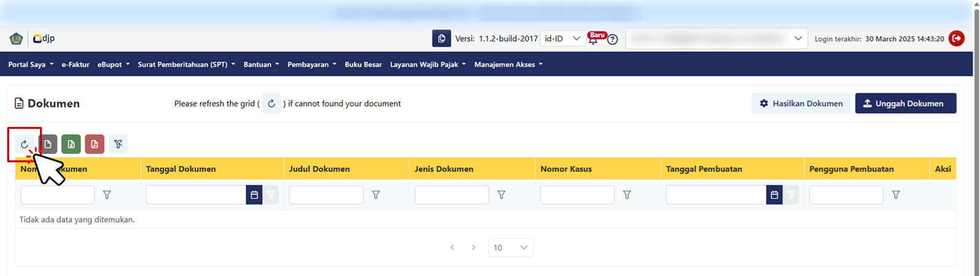
Task: Open Tanggal Dokumen calendar picker
Action: point(254,195)
